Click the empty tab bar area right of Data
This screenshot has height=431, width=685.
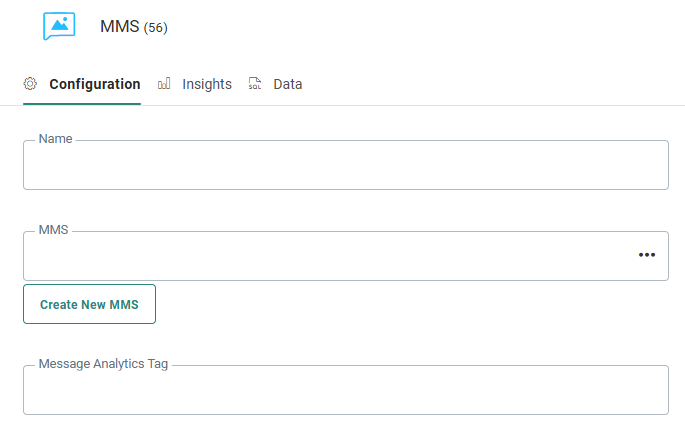pyautogui.click(x=490, y=84)
